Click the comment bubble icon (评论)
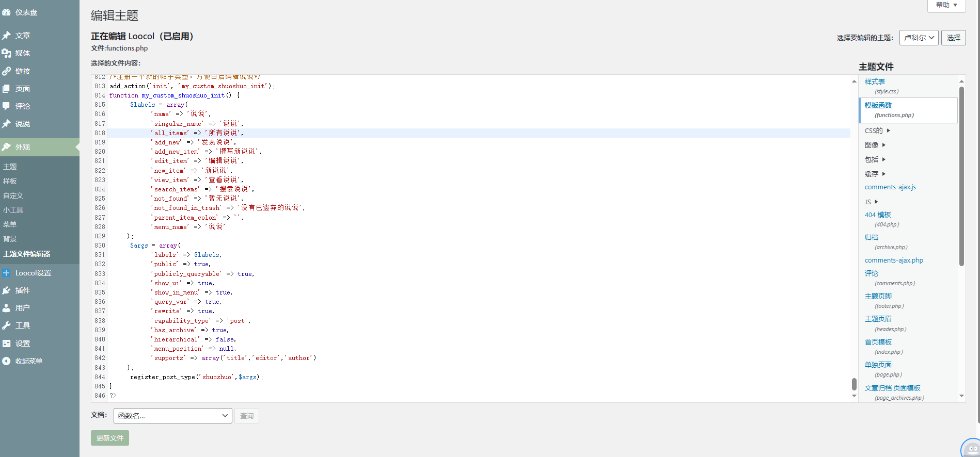The image size is (980, 457). (7, 106)
